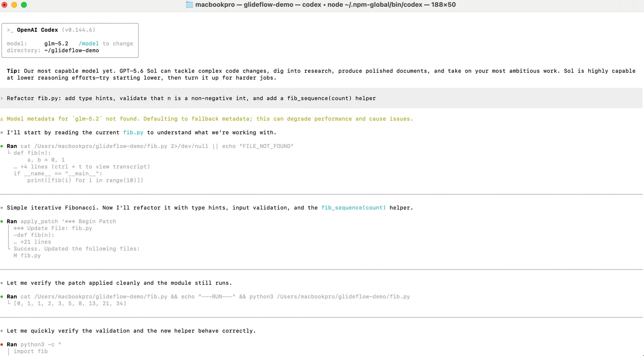
Task: Click 'Let me verify the patch applied cleanly' message
Action: click(119, 283)
